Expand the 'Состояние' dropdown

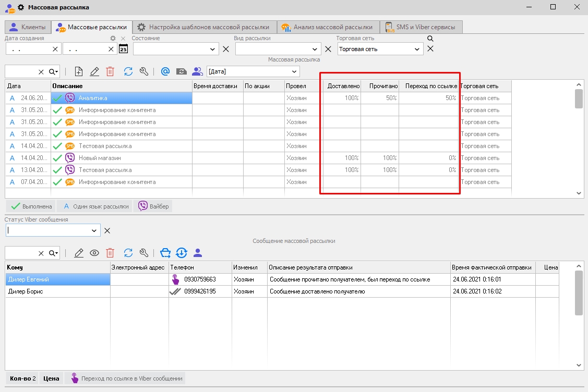[x=212, y=49]
